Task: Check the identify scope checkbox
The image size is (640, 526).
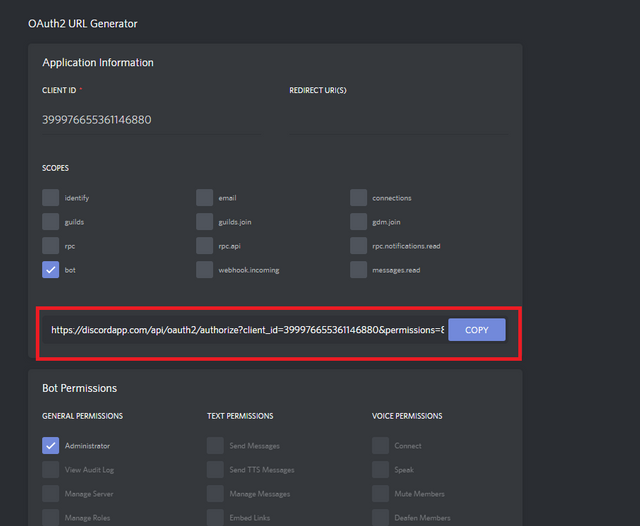Action: [51, 198]
